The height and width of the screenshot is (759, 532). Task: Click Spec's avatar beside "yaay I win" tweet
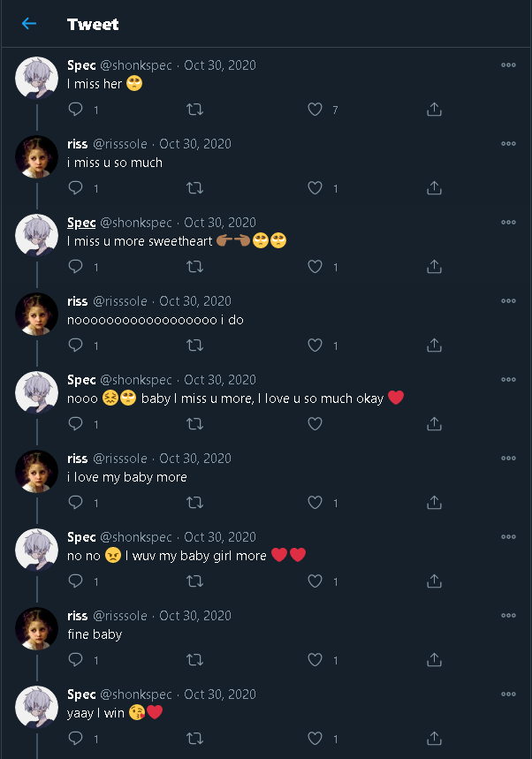pos(37,708)
